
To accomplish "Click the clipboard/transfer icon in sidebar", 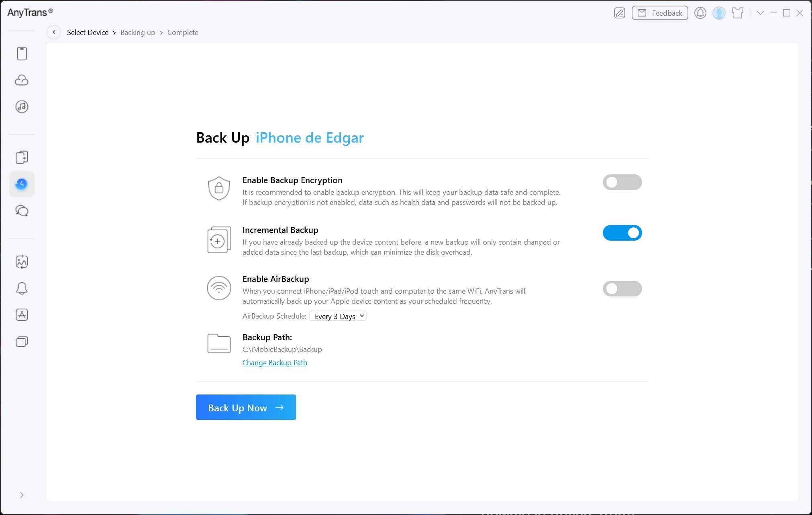I will tap(22, 157).
